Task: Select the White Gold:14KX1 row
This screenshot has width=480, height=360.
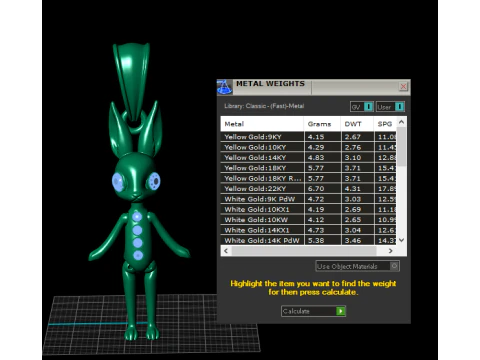Action: point(308,230)
